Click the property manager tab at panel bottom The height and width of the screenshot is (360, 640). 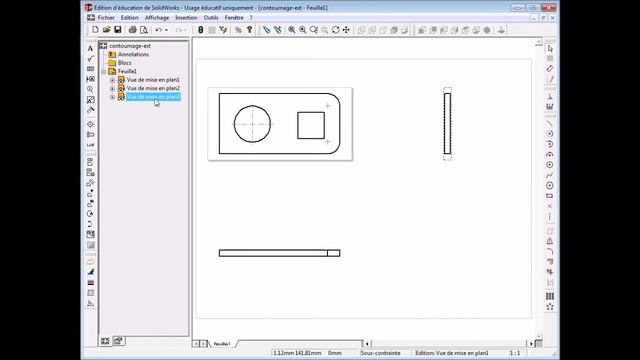coord(118,341)
